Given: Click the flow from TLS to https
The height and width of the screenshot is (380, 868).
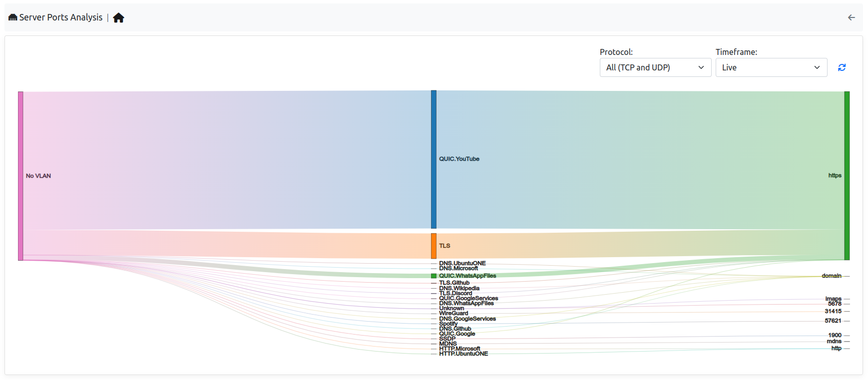Looking at the screenshot, I should click(640, 244).
